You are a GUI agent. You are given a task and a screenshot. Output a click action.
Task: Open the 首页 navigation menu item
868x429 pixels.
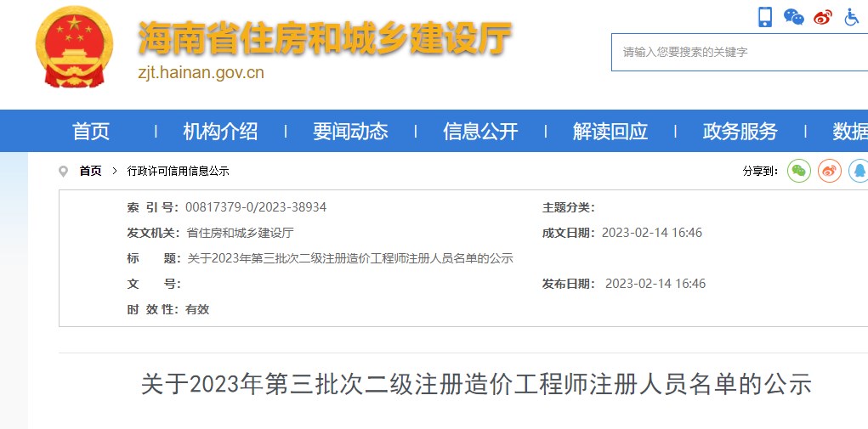point(91,132)
